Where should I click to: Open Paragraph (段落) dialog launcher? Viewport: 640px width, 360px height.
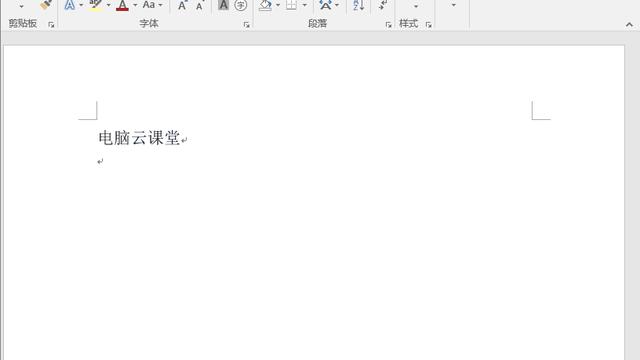pyautogui.click(x=388, y=25)
